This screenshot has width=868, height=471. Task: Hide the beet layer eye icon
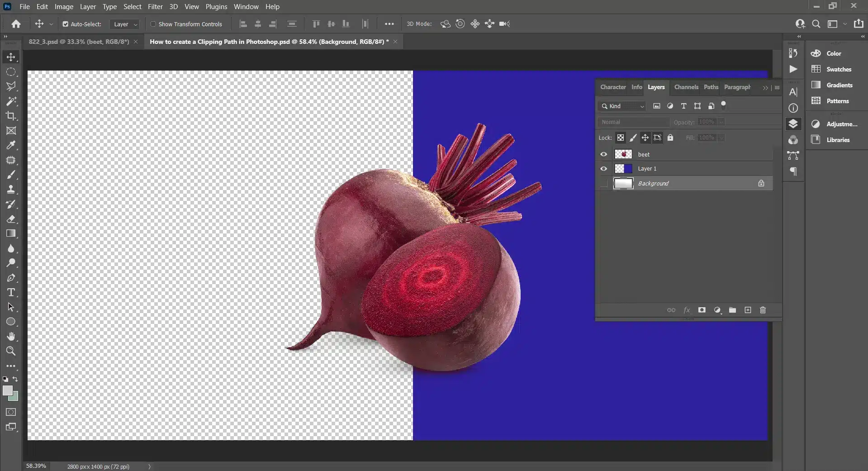[603, 154]
